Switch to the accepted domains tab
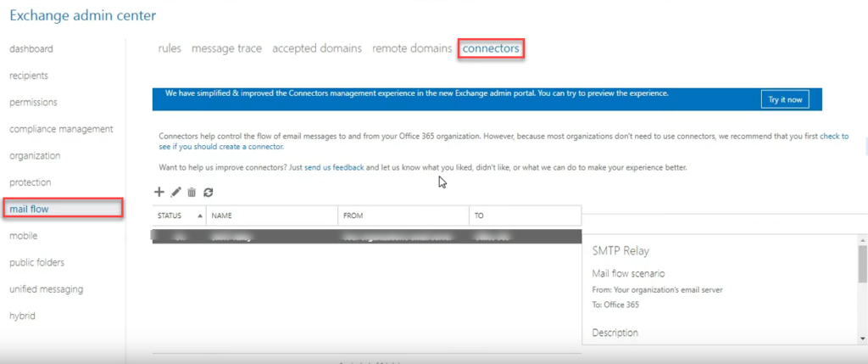 [x=317, y=48]
